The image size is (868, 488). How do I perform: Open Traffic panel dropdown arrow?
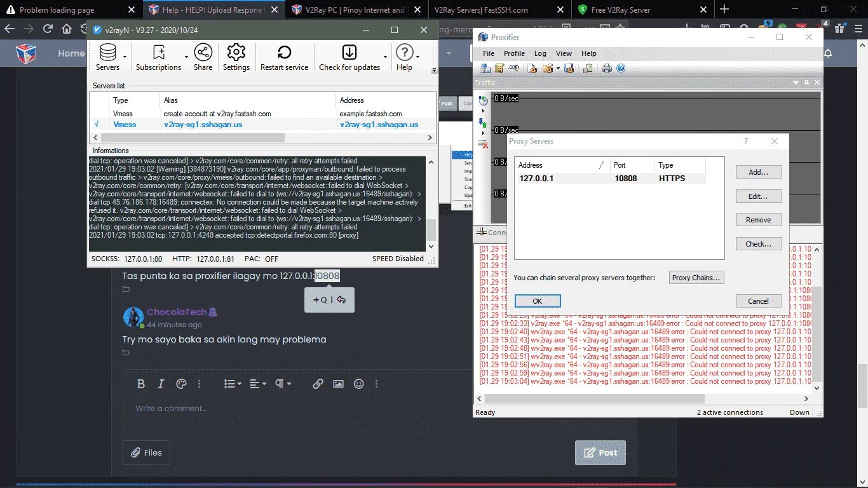pyautogui.click(x=796, y=83)
